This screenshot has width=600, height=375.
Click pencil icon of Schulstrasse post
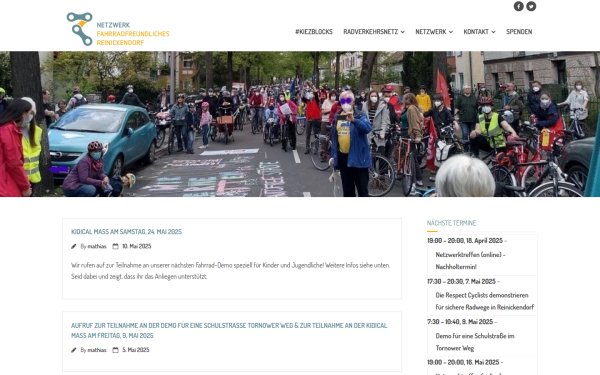[x=73, y=350]
